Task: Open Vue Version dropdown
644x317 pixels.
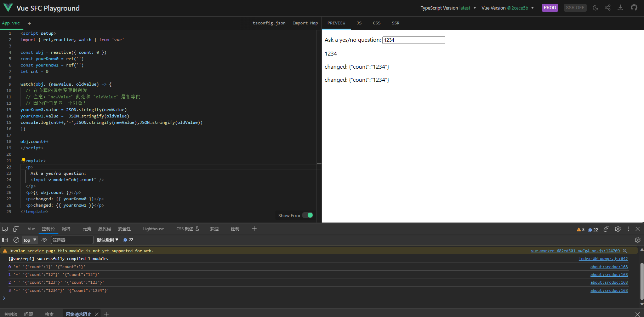Action: tap(508, 8)
